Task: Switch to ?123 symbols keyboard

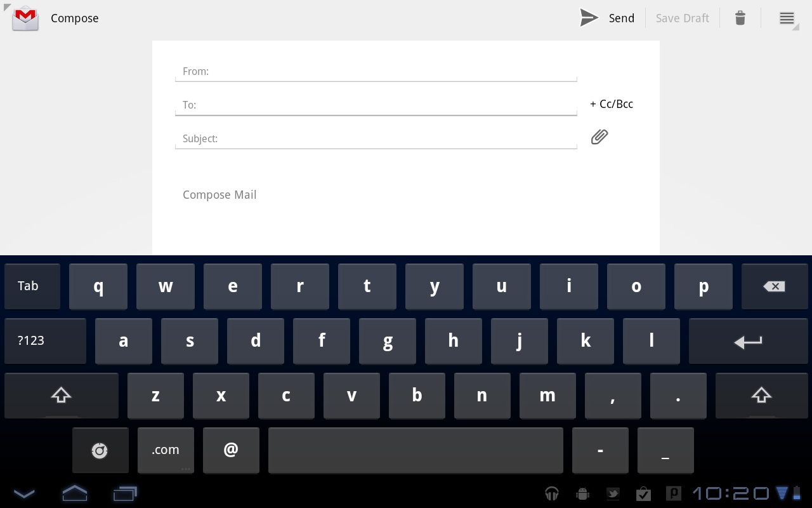Action: point(45,341)
